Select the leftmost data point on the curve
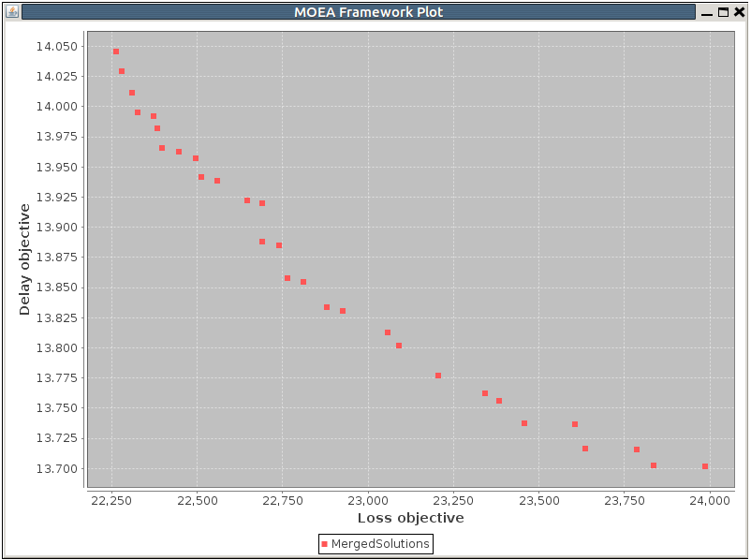The width and height of the screenshot is (751, 560). click(116, 52)
